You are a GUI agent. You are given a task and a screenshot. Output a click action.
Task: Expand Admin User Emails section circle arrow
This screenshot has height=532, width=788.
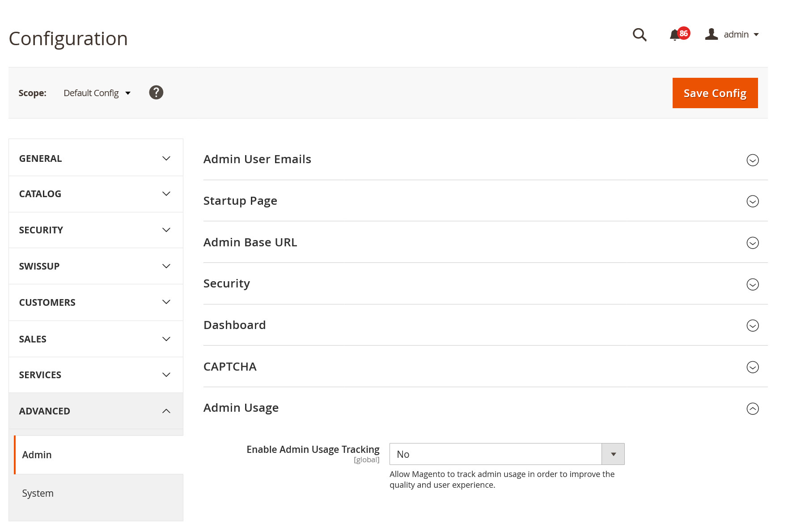click(753, 160)
